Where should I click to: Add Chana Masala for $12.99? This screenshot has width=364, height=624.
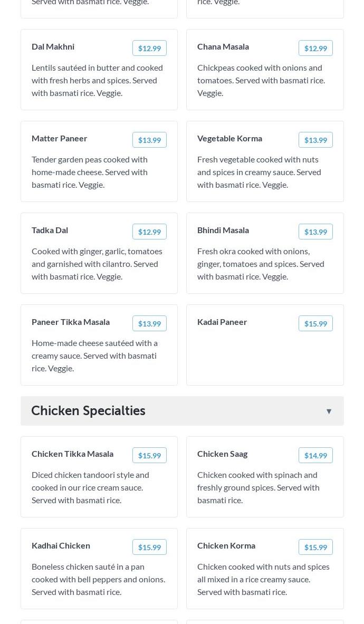click(x=315, y=48)
